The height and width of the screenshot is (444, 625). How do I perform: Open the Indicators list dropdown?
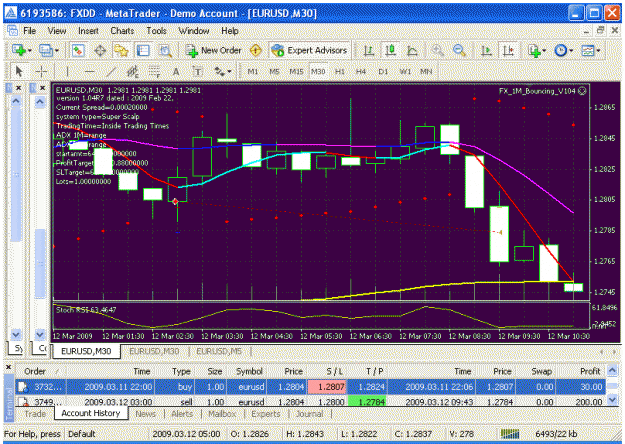544,51
